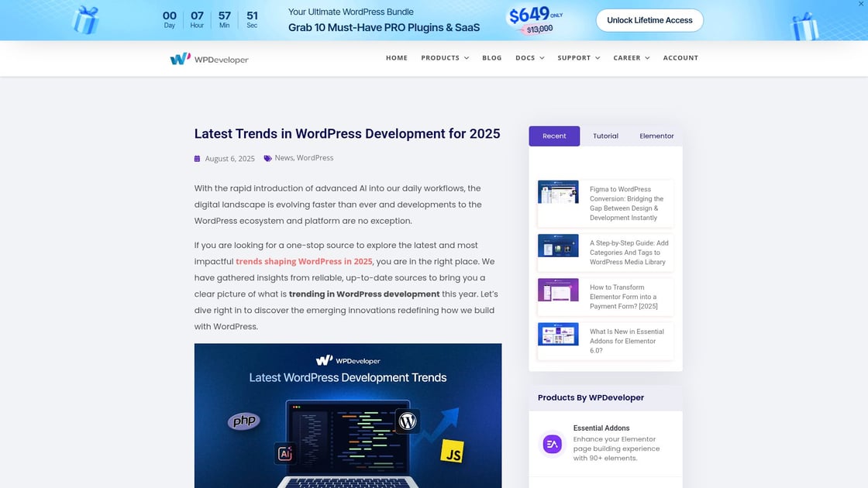Click the article title Latest Trends in WordPress
The height and width of the screenshot is (488, 868).
click(x=347, y=134)
